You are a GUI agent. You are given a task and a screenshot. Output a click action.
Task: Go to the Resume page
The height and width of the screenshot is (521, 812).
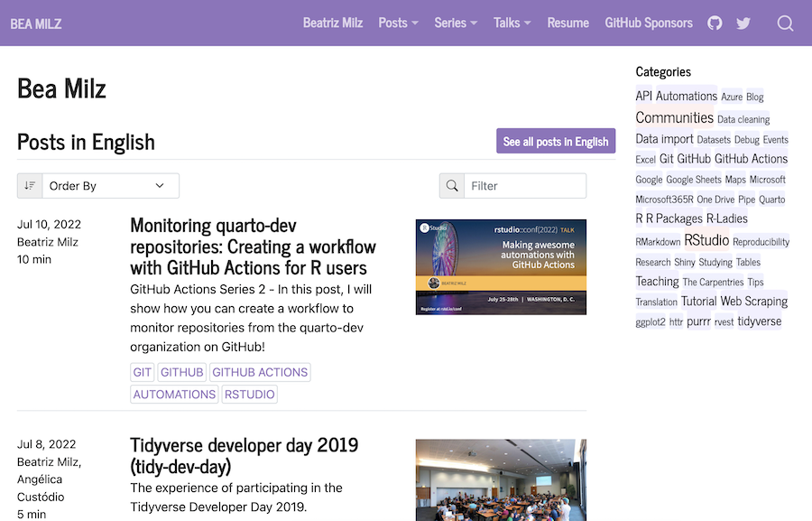point(567,23)
